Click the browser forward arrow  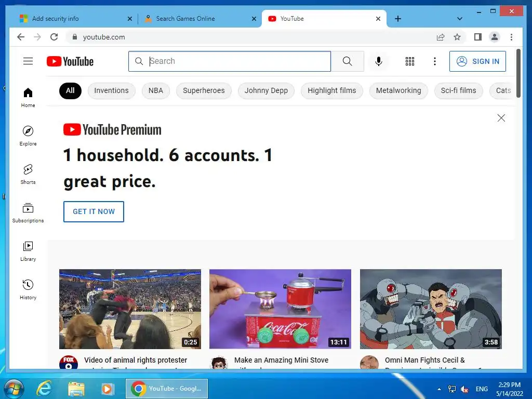(x=37, y=37)
